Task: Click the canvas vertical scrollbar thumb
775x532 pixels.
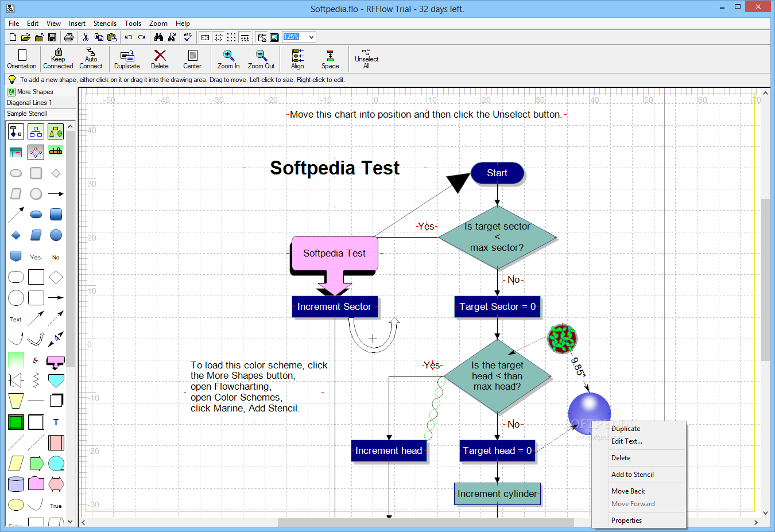Action: point(765,279)
